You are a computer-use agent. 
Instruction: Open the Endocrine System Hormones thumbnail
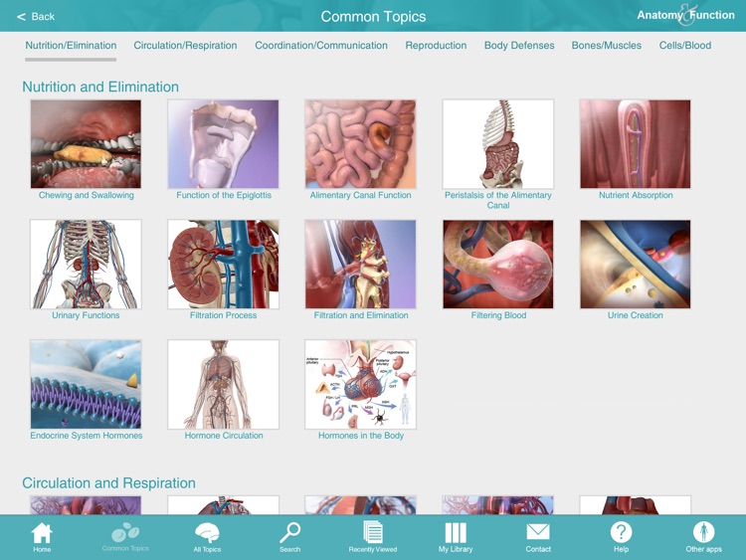(86, 384)
